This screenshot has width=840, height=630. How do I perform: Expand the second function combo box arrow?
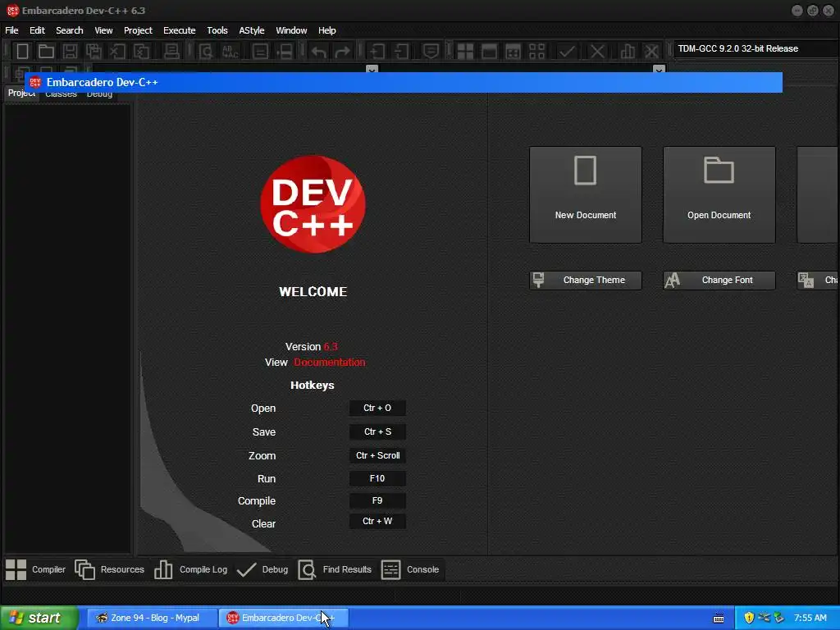click(x=659, y=69)
